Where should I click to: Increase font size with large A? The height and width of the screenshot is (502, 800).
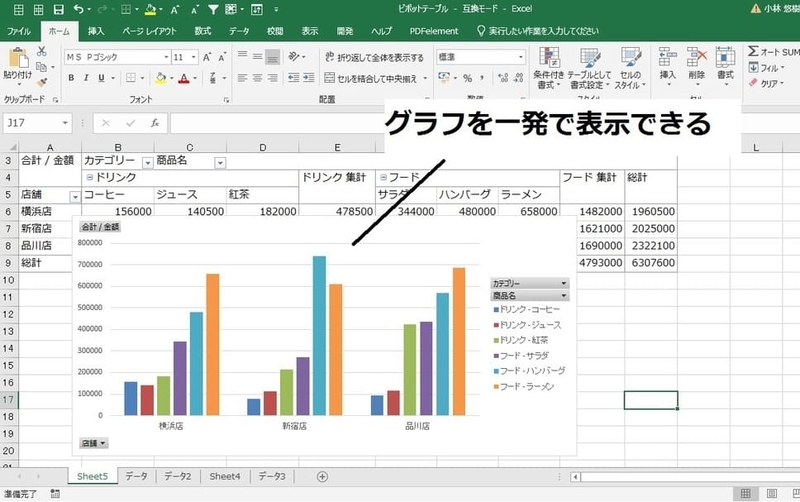click(x=207, y=57)
